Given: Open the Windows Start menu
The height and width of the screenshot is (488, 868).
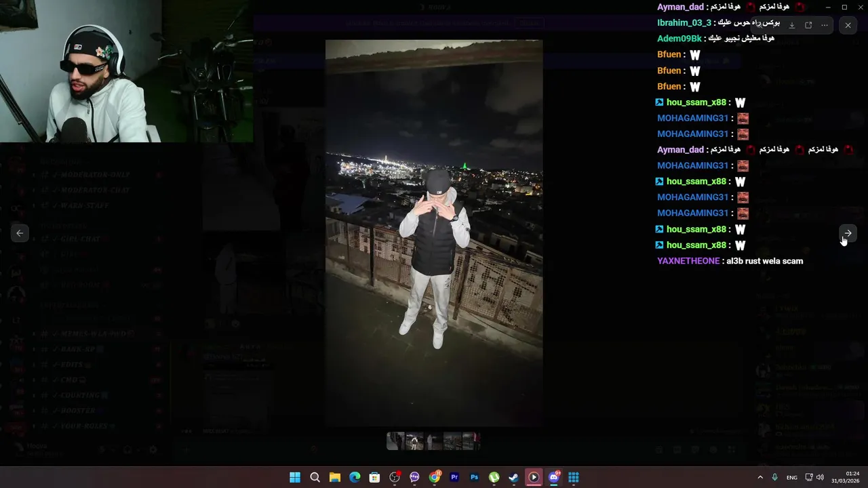Looking at the screenshot, I should [x=295, y=477].
